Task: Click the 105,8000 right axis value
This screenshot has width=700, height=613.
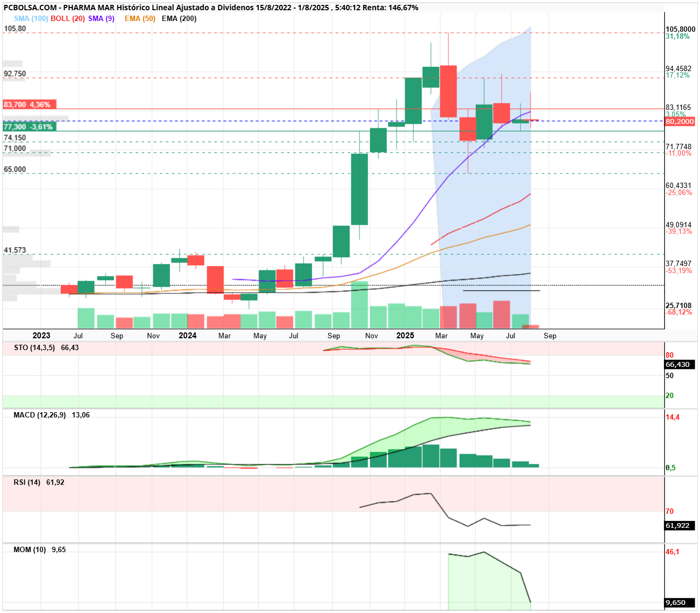Action: tap(680, 30)
